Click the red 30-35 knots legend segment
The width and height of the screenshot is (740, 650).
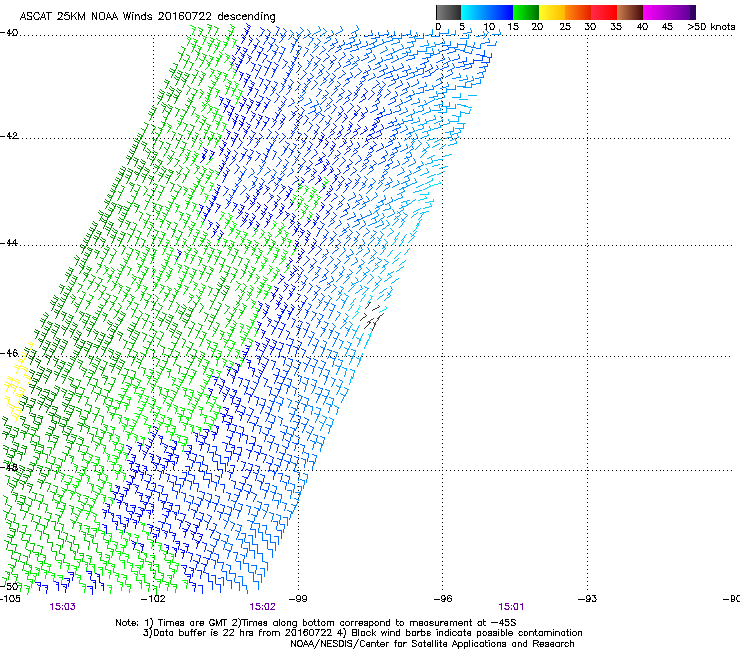point(604,12)
